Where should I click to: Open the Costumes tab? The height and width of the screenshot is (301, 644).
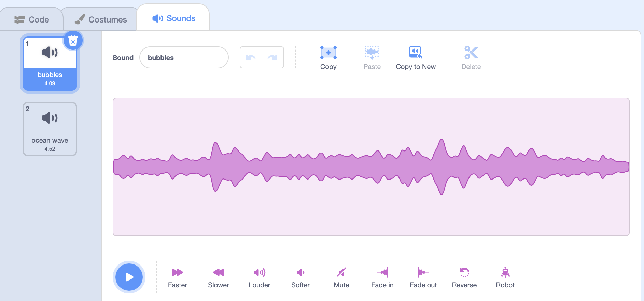(x=101, y=20)
